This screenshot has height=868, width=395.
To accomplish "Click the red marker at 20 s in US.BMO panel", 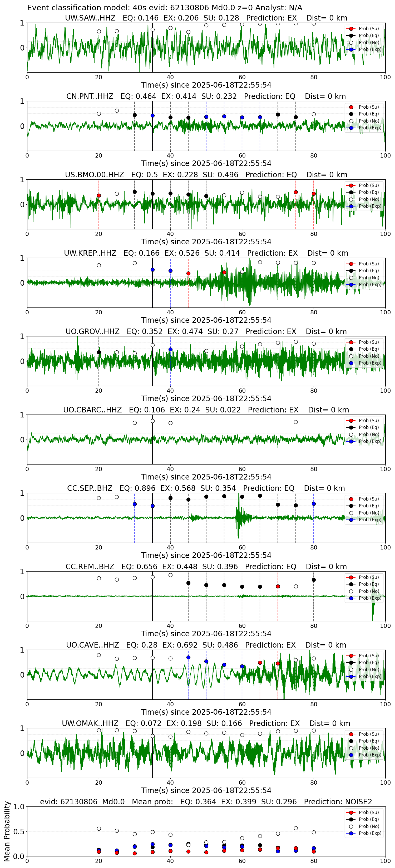I will [99, 195].
